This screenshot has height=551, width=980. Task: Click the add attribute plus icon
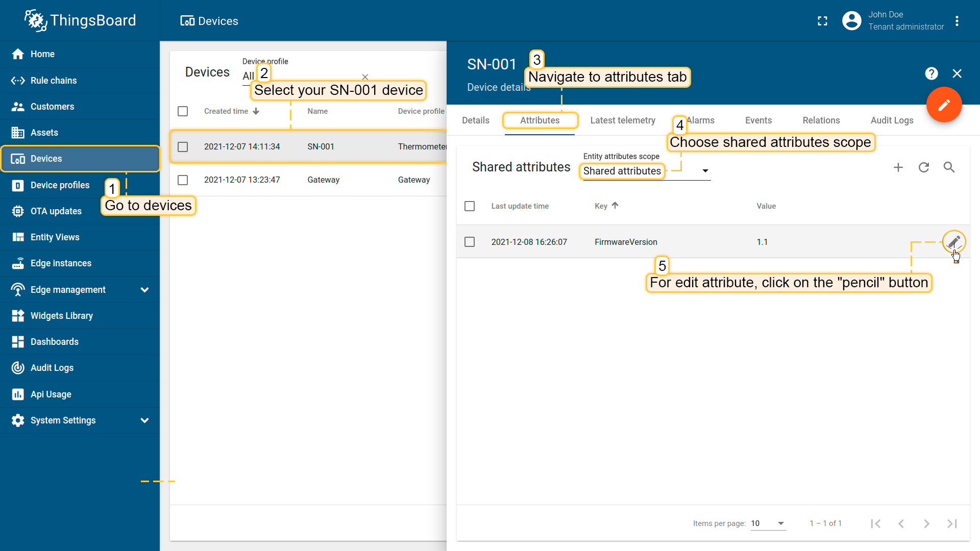coord(898,167)
